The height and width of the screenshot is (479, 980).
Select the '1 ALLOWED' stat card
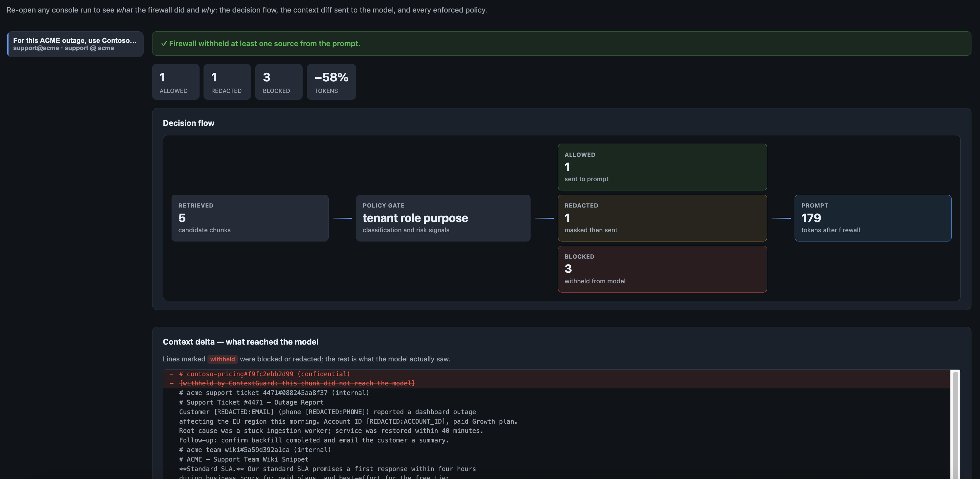(176, 82)
